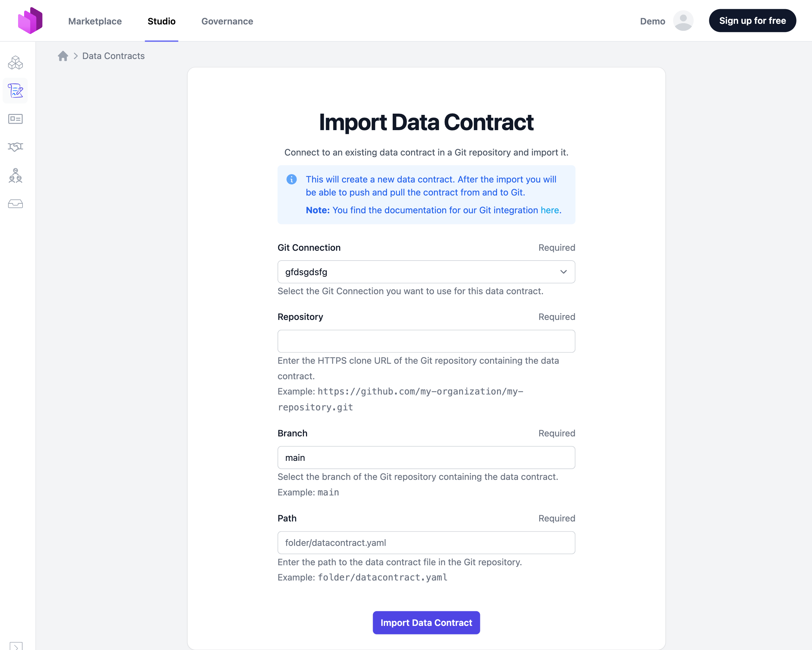This screenshot has height=650, width=812.
Task: Go to home via breadcrumb house icon
Action: (63, 56)
